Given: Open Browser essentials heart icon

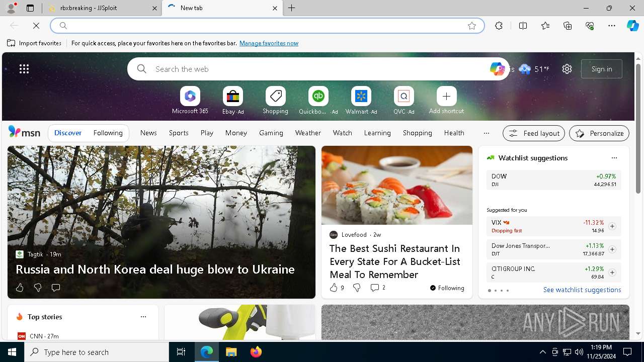Looking at the screenshot, I should coord(590,26).
